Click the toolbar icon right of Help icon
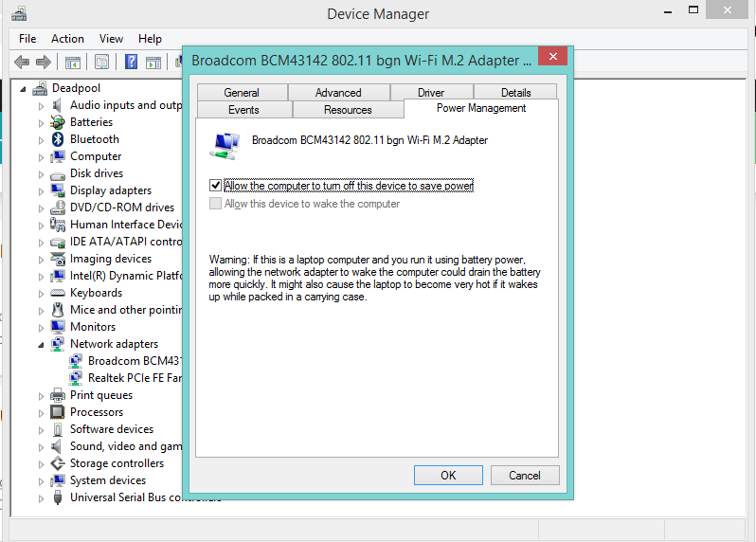The width and height of the screenshot is (756, 542). point(153,63)
